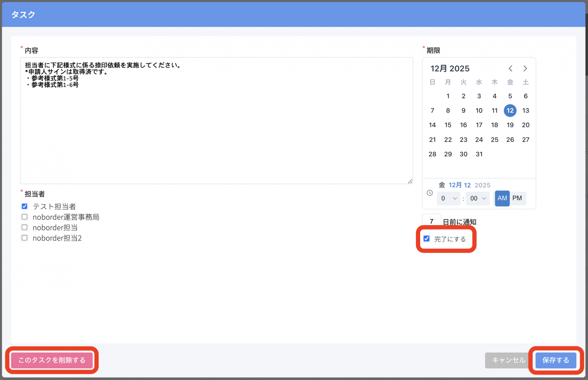This screenshot has width=588, height=380.
Task: Open the hour dropdown showing 0
Action: 448,198
